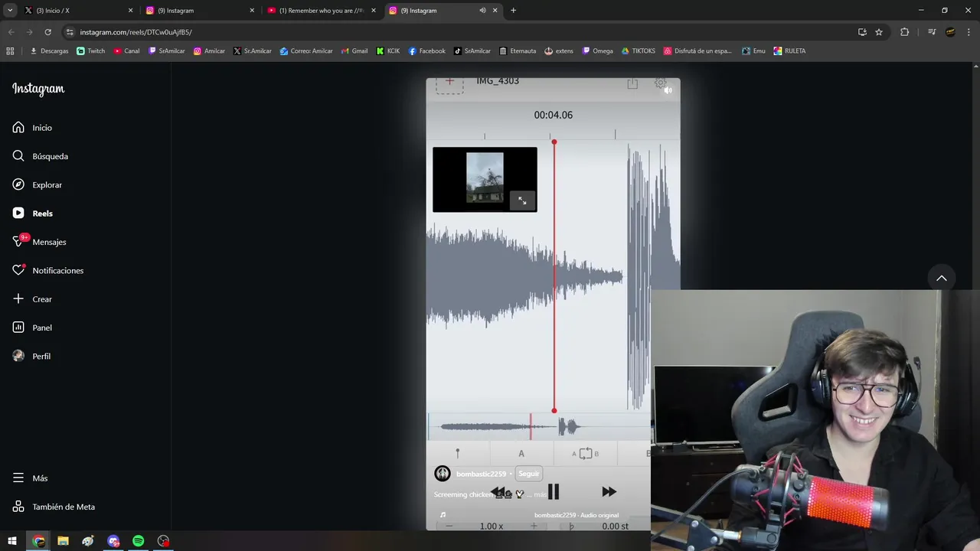Open Búsqueda in the sidebar
This screenshot has width=980, height=551.
[40, 156]
